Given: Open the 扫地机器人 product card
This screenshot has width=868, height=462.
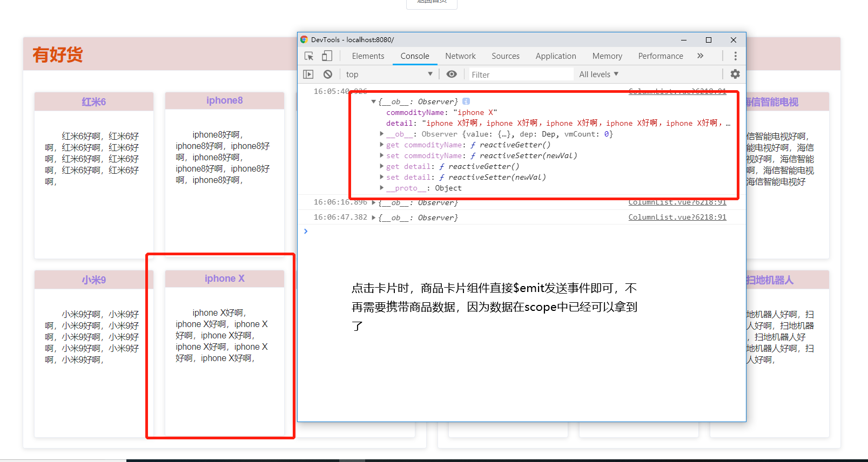Looking at the screenshot, I should [788, 354].
